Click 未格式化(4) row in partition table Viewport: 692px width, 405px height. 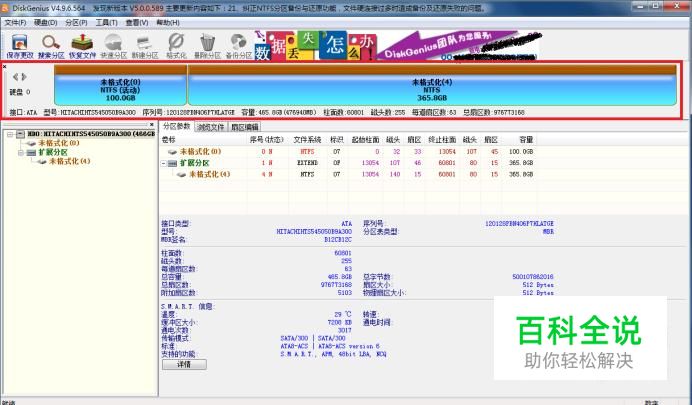click(349, 174)
